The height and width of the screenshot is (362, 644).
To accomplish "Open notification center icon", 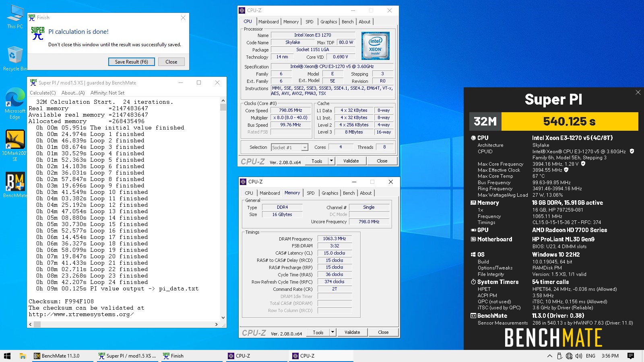I will (631, 356).
